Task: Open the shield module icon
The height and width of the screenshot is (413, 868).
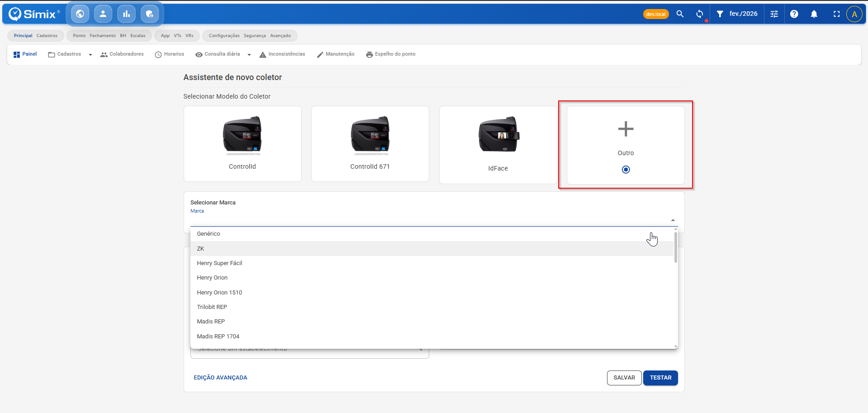Action: (x=150, y=14)
